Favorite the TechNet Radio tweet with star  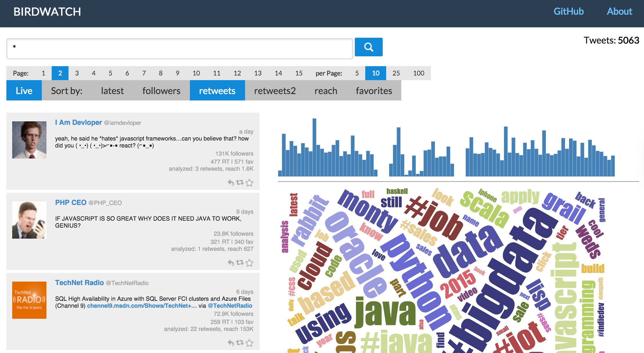(x=249, y=343)
